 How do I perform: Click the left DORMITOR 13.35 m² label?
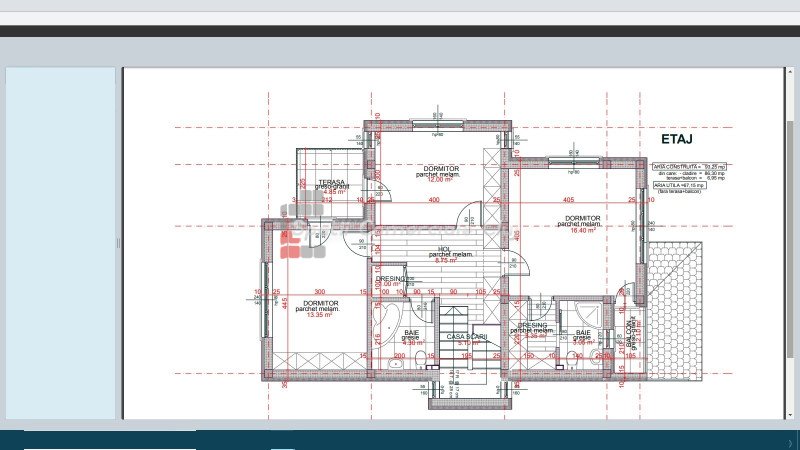tap(317, 303)
